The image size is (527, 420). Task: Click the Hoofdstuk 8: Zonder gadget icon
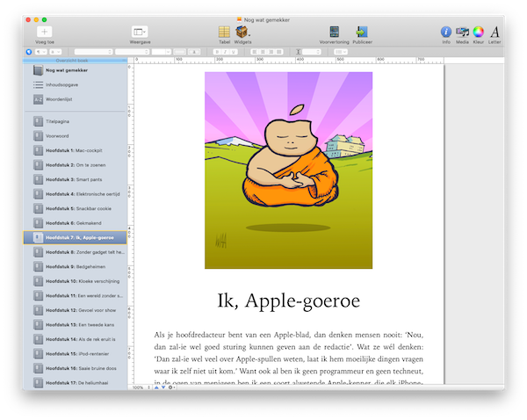pos(38,252)
